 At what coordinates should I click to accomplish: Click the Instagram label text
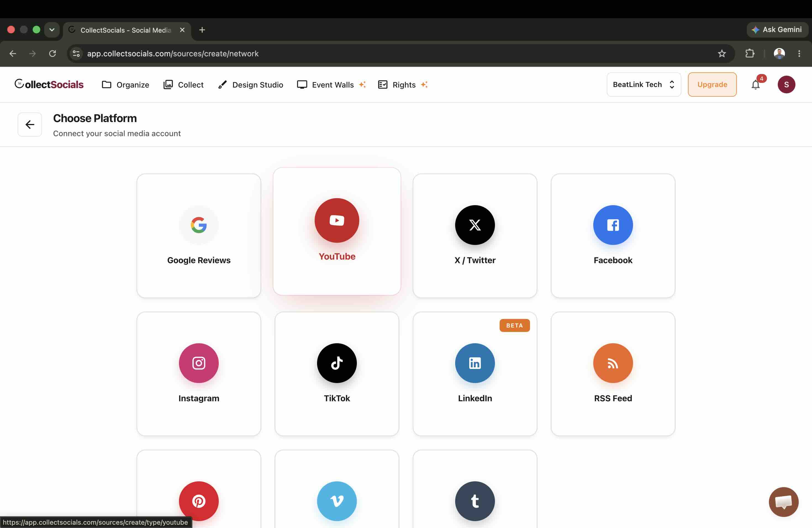tap(199, 398)
